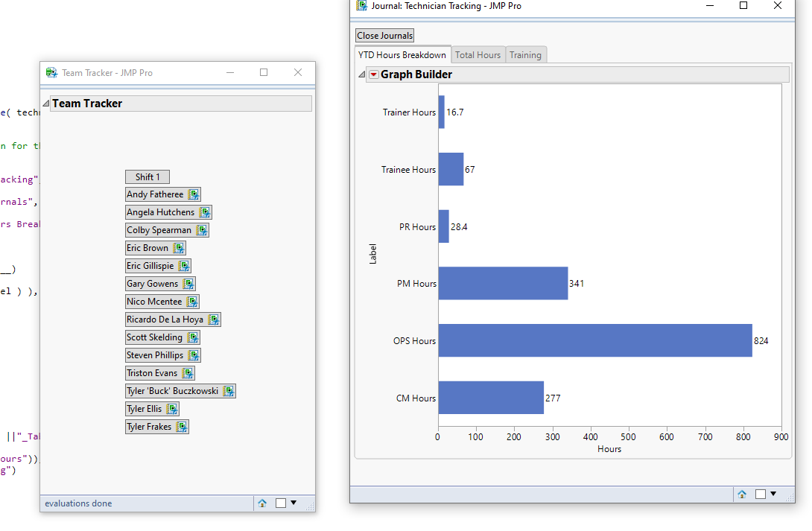This screenshot has height=531, width=812.
Task: Click journal icon next to Tyler Ellis
Action: (x=172, y=409)
